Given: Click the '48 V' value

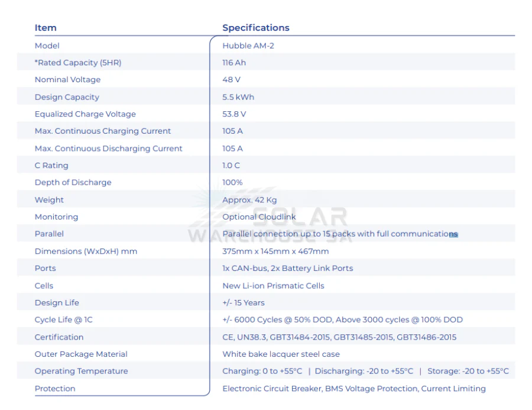Looking at the screenshot, I should (231, 79).
